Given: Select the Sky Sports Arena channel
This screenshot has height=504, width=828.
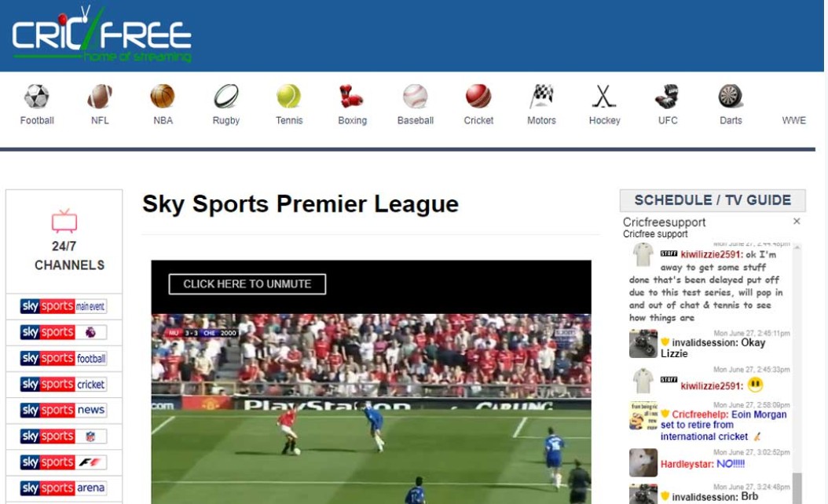Looking at the screenshot, I should pyautogui.click(x=64, y=488).
